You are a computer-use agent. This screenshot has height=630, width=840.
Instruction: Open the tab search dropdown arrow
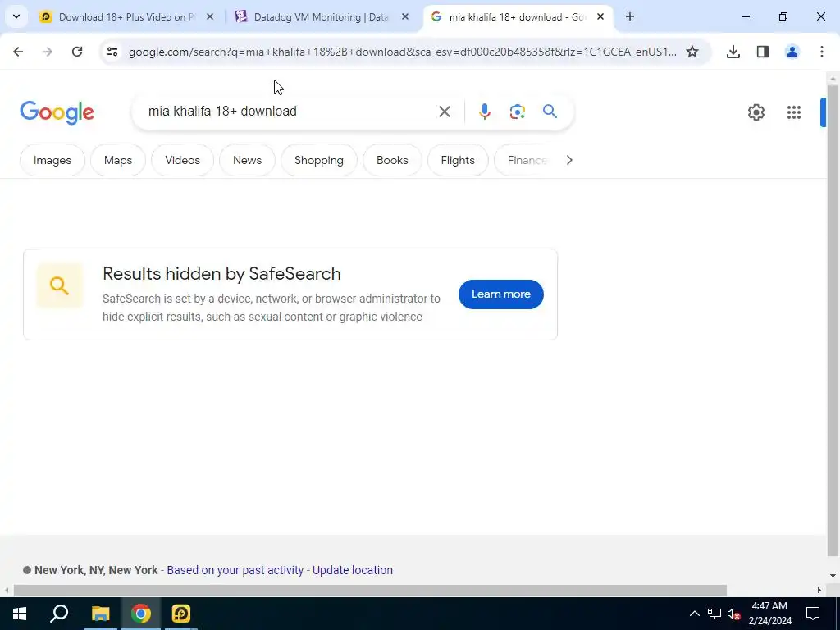16,16
